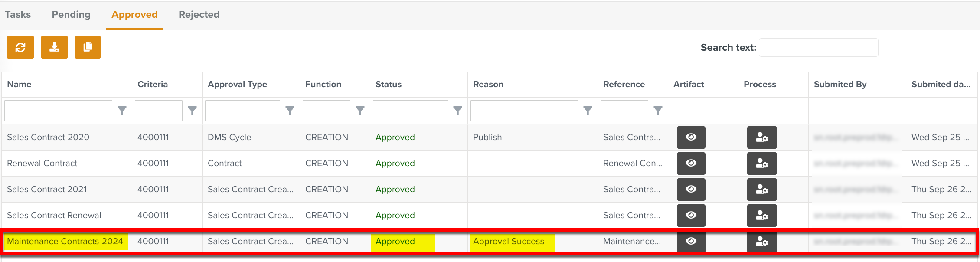The image size is (980, 262).
Task: Open process details for Sales Contract 2021
Action: point(762,190)
